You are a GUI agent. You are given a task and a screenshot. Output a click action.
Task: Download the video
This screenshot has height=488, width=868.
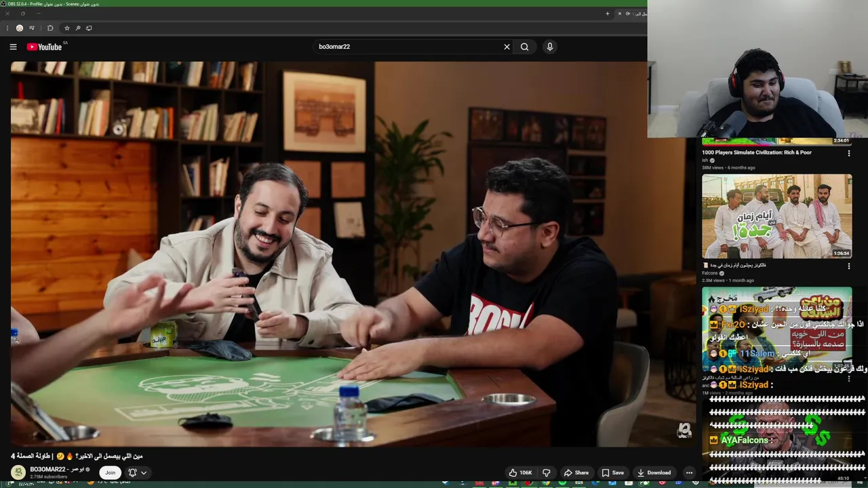(x=654, y=472)
